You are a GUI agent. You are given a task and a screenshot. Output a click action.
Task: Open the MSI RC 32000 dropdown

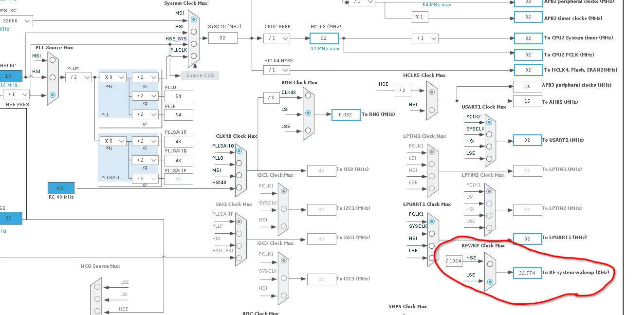tap(16, 21)
